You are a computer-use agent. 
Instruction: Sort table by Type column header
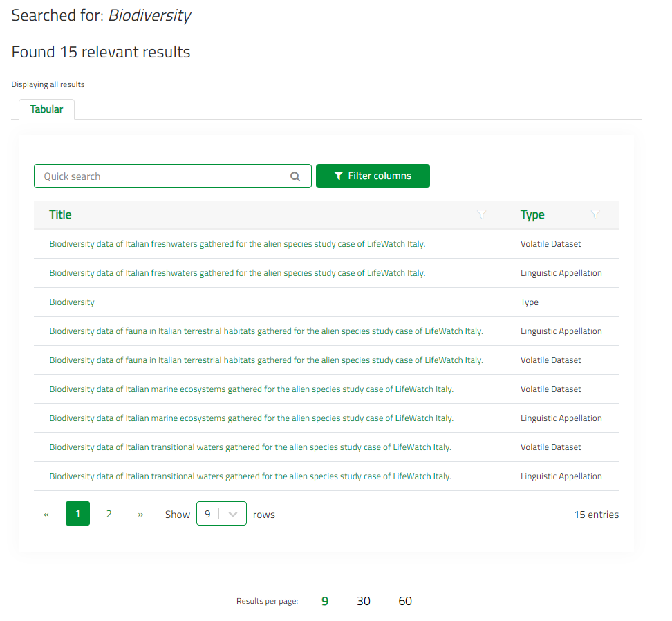532,215
